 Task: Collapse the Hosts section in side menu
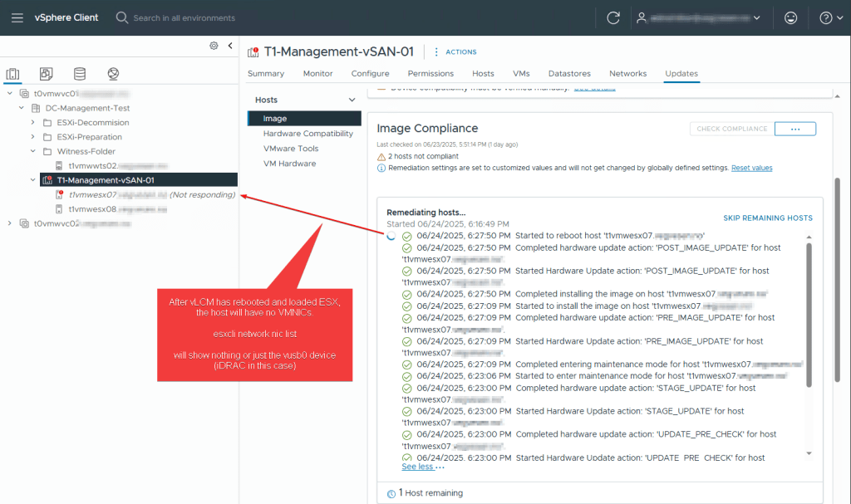coord(351,100)
